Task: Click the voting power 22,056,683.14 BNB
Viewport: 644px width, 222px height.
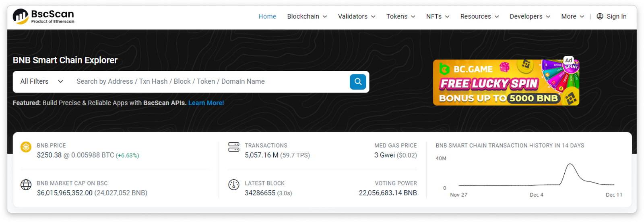Action: 388,193
